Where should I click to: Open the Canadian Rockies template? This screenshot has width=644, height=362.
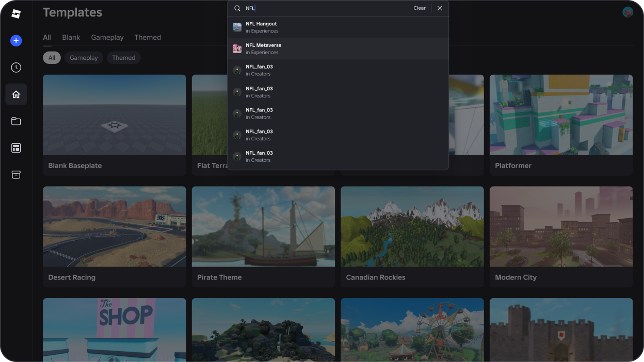click(x=412, y=236)
